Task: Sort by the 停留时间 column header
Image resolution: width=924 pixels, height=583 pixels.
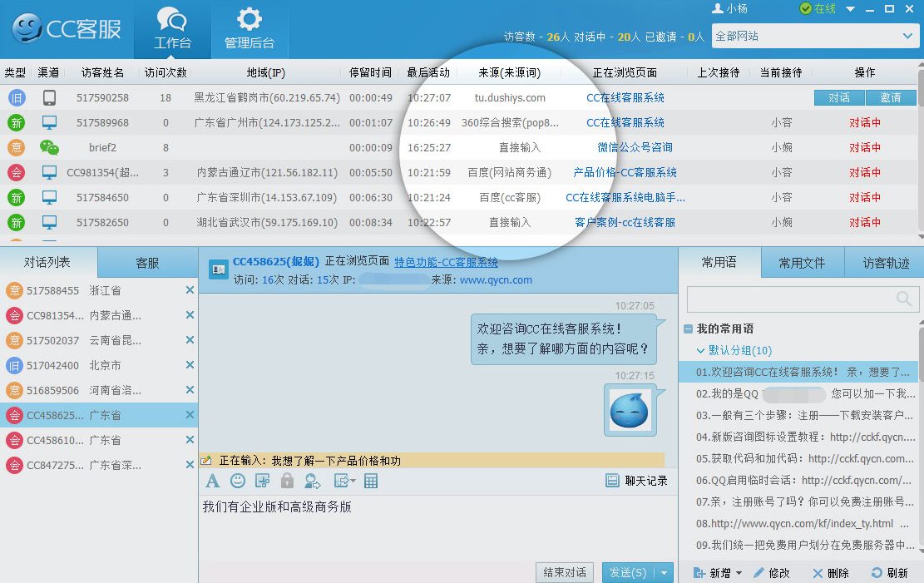Action: (x=370, y=72)
